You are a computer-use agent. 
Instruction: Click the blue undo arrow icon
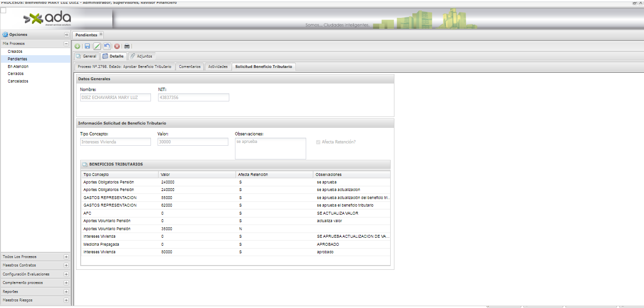pyautogui.click(x=107, y=46)
